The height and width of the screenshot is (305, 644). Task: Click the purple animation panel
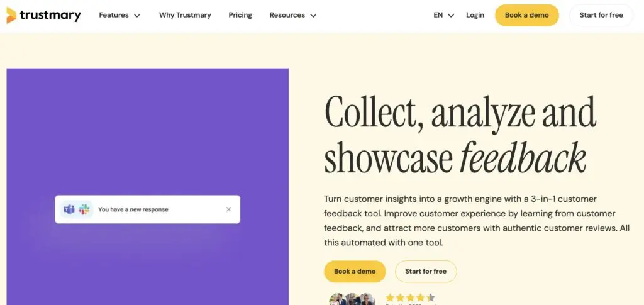point(147,187)
